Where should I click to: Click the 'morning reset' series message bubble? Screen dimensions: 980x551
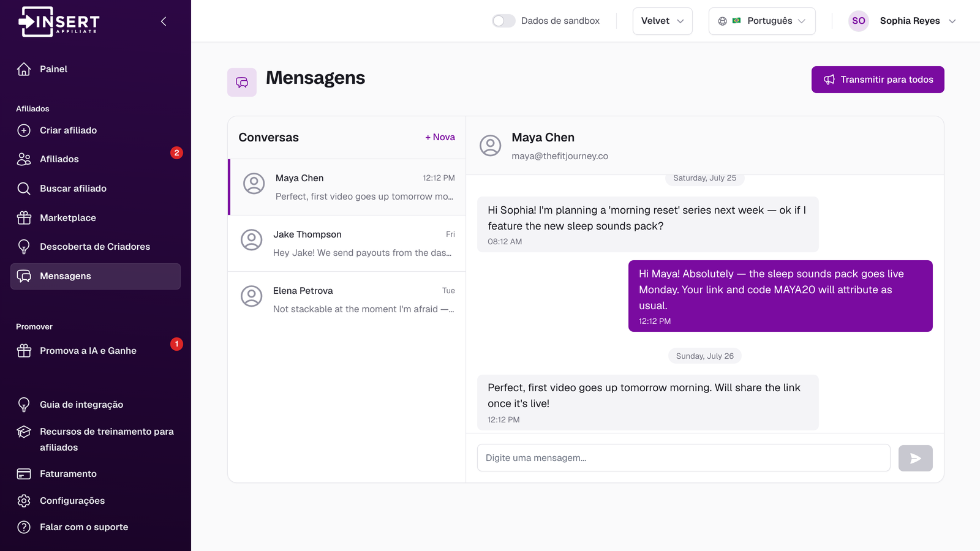click(648, 224)
